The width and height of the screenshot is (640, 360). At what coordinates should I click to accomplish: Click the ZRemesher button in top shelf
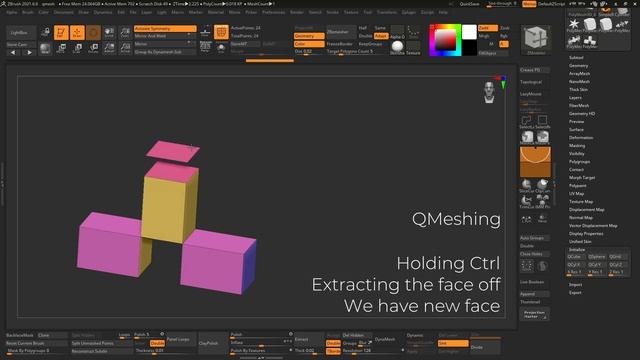[341, 32]
